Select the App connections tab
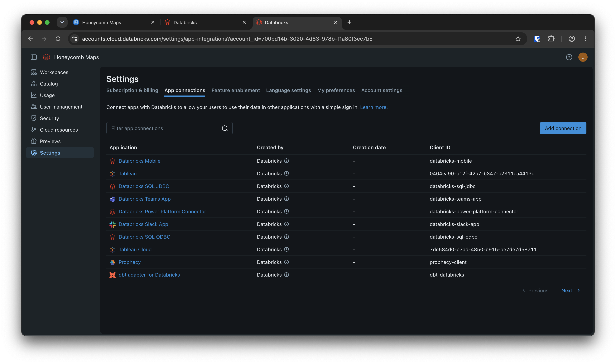 point(185,90)
